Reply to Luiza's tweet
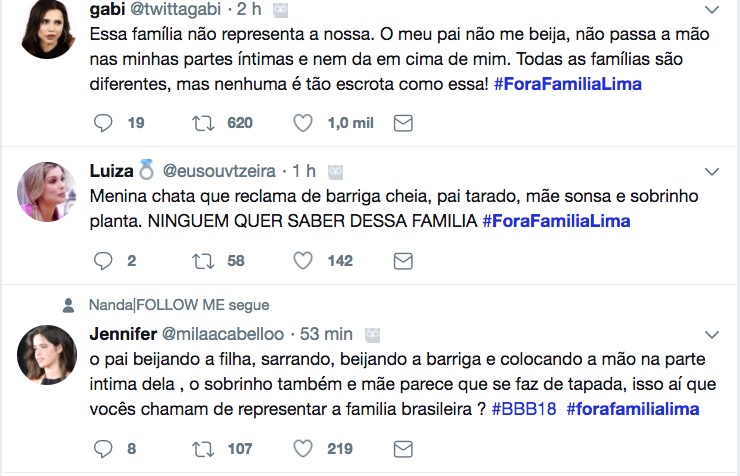Viewport: 740px width, 476px height. (104, 261)
